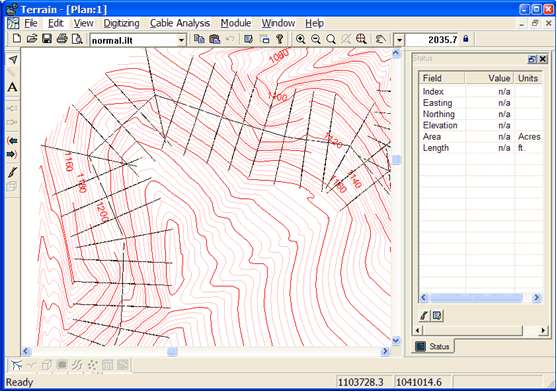Viewport: 557px width, 392px height.
Task: Expand the scale value dropdown arrow
Action: pyautogui.click(x=399, y=40)
